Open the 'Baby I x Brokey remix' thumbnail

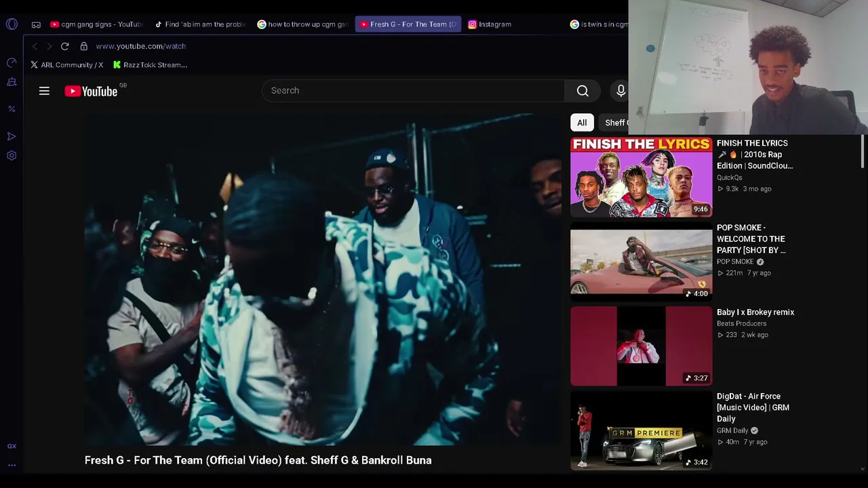642,346
